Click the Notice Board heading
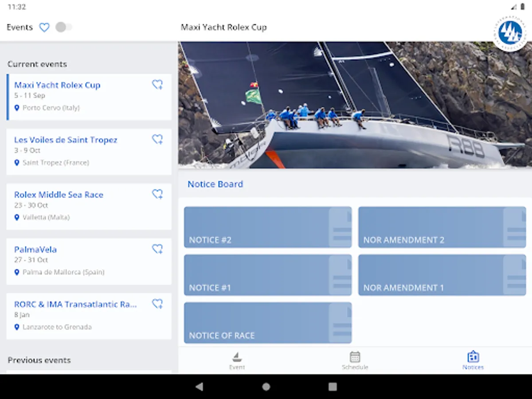This screenshot has height=399, width=532. coord(215,184)
